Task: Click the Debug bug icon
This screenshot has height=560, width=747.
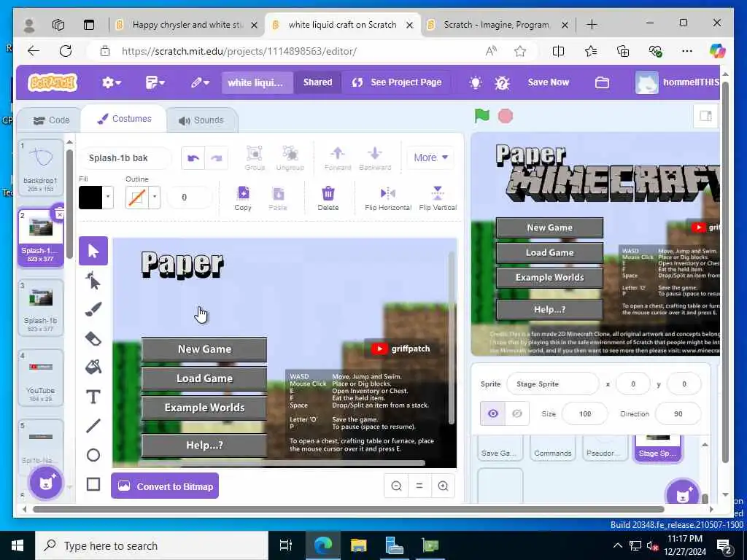Action: (x=502, y=83)
